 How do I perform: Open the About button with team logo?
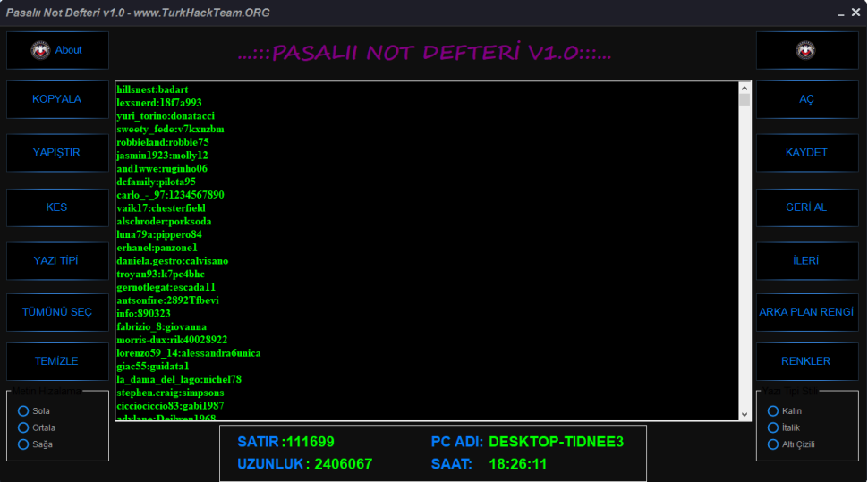click(57, 50)
